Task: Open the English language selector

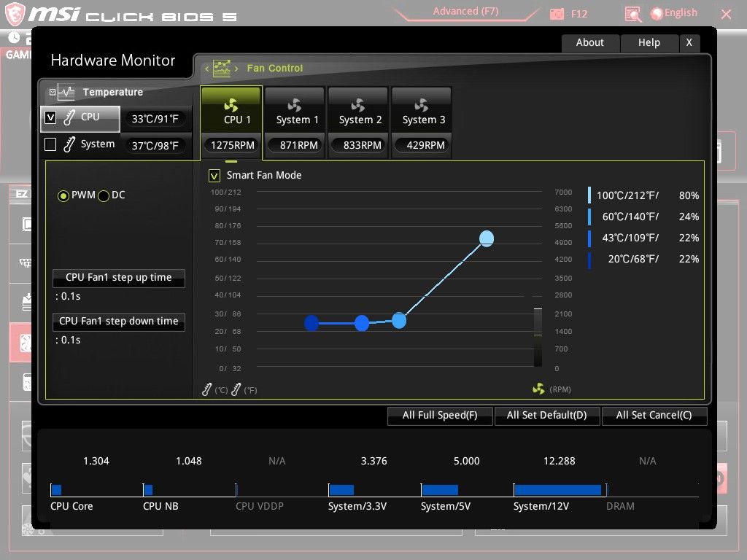Action: 674,13
